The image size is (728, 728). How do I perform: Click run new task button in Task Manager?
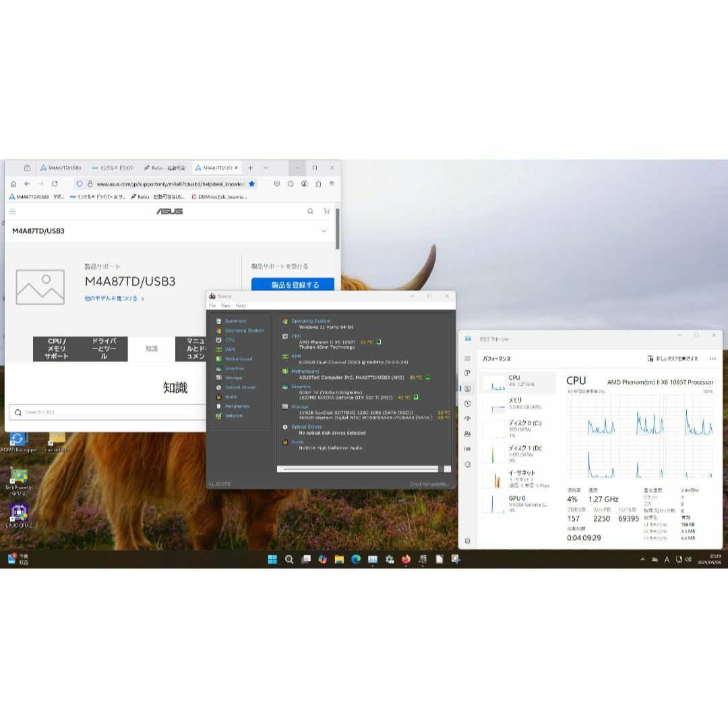tap(673, 359)
